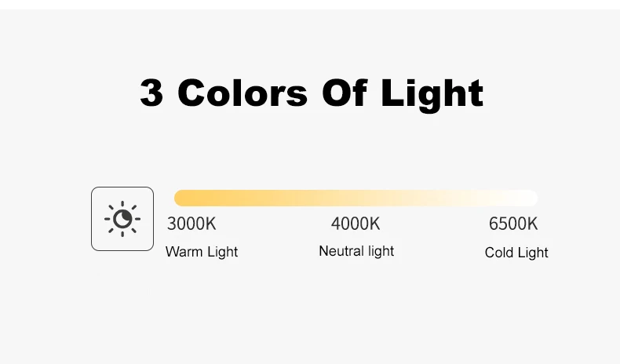This screenshot has height=364, width=620.
Task: Click the numeral "3" in the heading
Action: [151, 93]
